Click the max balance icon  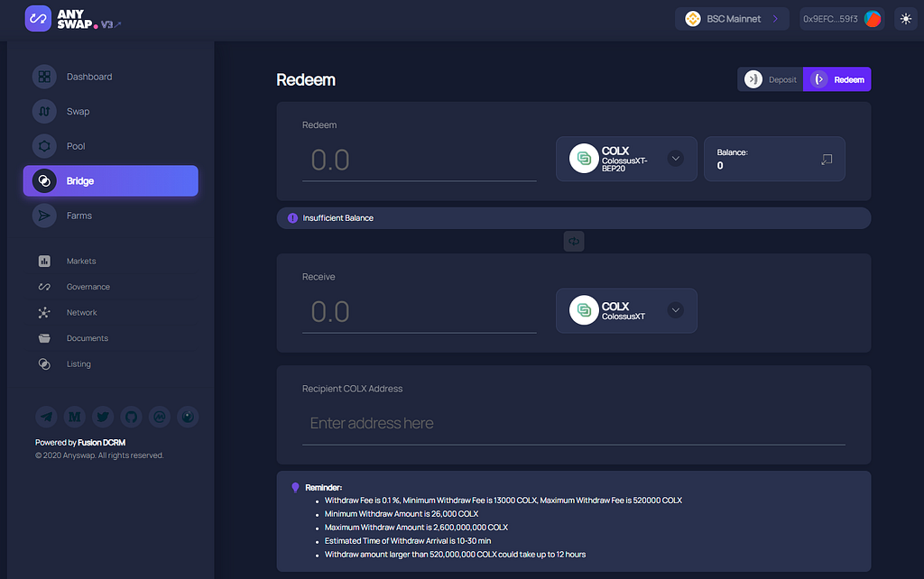tap(827, 159)
